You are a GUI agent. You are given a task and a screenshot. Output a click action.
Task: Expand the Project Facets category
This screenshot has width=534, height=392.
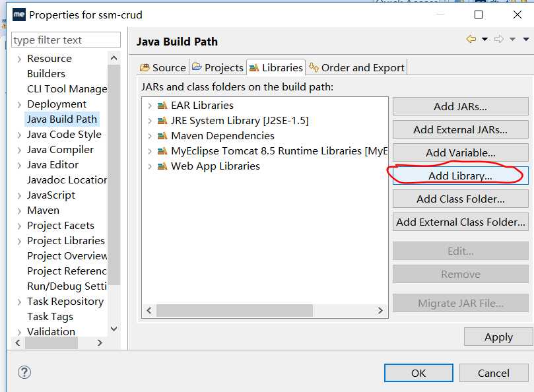[x=19, y=226]
